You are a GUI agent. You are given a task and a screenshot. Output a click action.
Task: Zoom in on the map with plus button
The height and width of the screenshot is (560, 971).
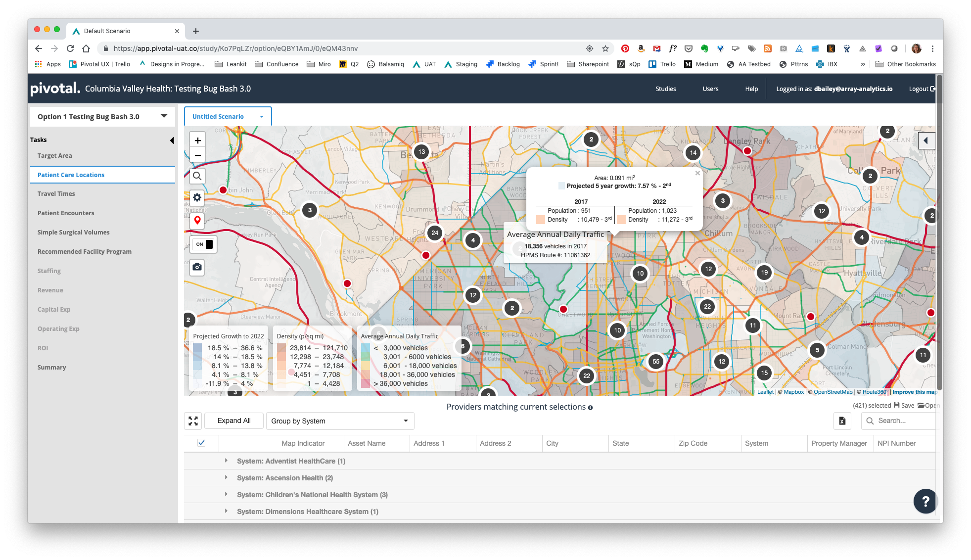click(x=197, y=140)
